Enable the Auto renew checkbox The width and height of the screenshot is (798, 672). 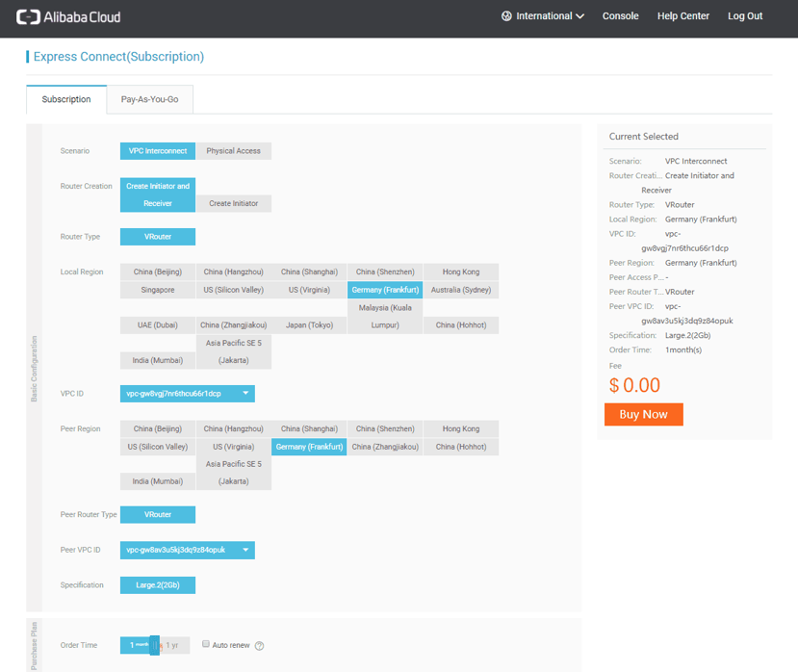(206, 644)
